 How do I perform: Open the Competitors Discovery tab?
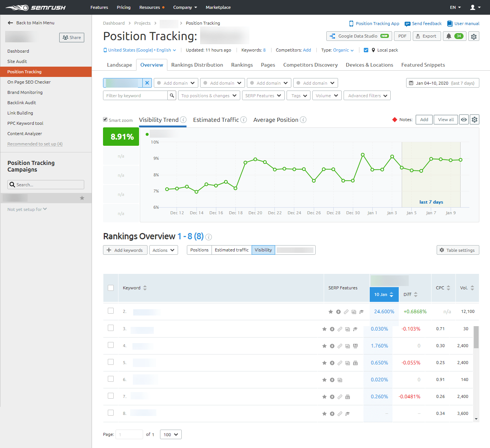click(310, 65)
